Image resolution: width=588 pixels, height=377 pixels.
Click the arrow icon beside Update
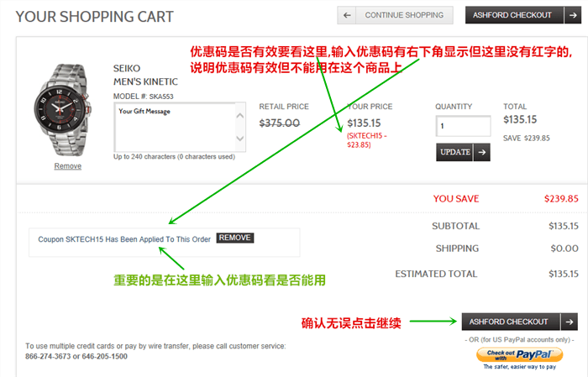pyautogui.click(x=482, y=152)
